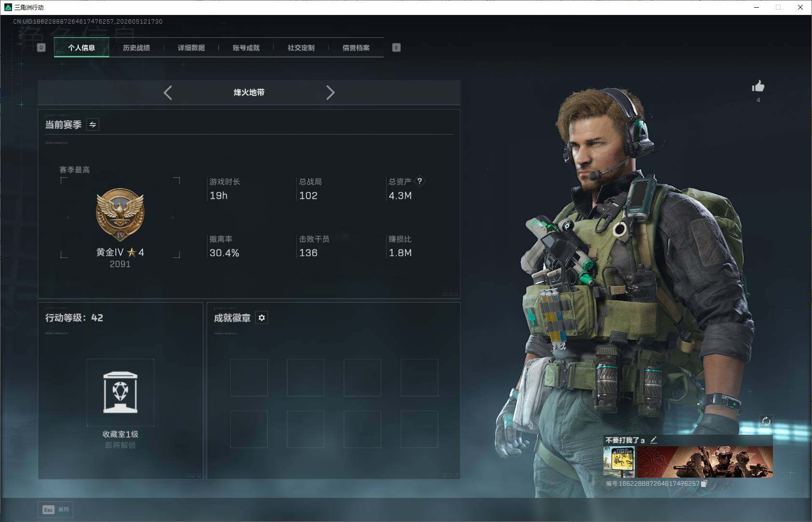
Task: Go to the 账号成就 tab
Action: tap(246, 48)
